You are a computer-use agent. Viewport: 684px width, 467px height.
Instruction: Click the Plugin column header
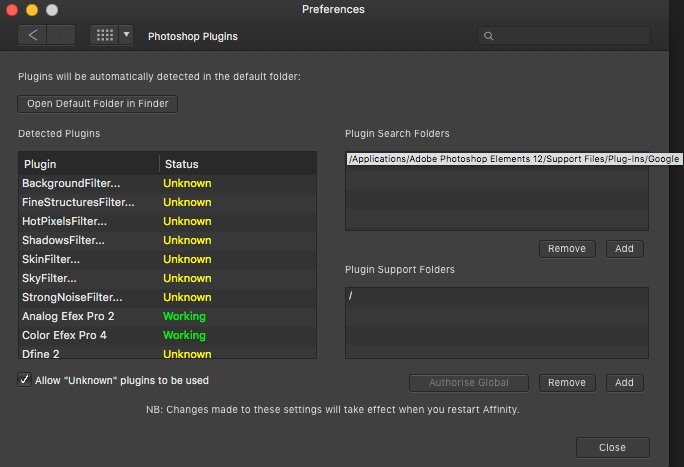(88, 163)
